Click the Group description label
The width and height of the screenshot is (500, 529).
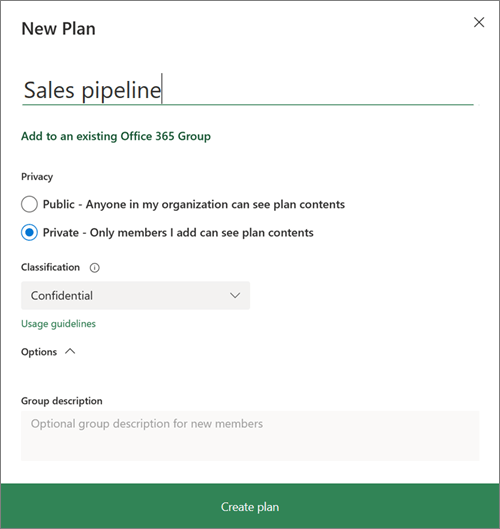coord(62,401)
